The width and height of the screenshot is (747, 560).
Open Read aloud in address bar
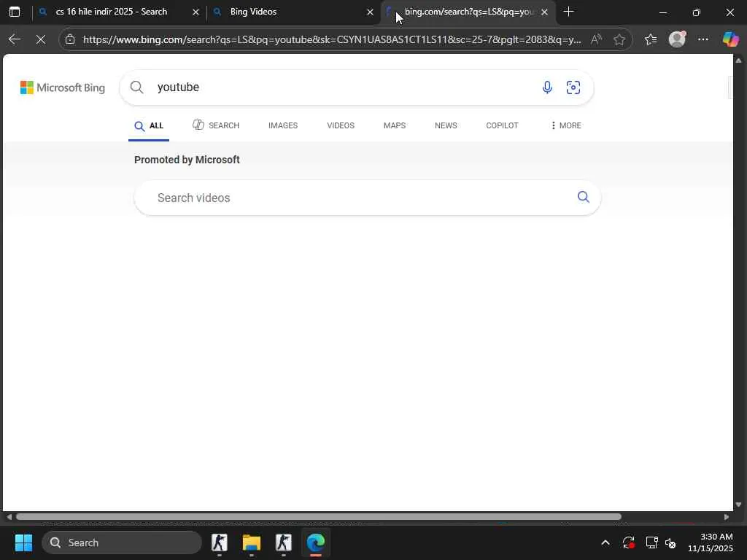596,39
